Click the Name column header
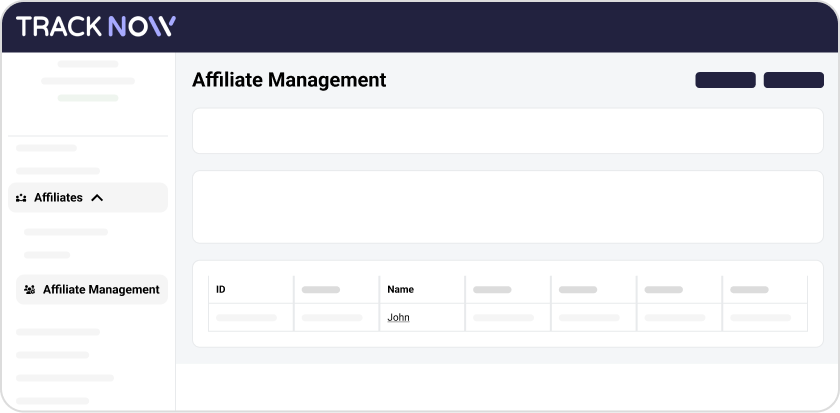The image size is (840, 413). point(401,290)
